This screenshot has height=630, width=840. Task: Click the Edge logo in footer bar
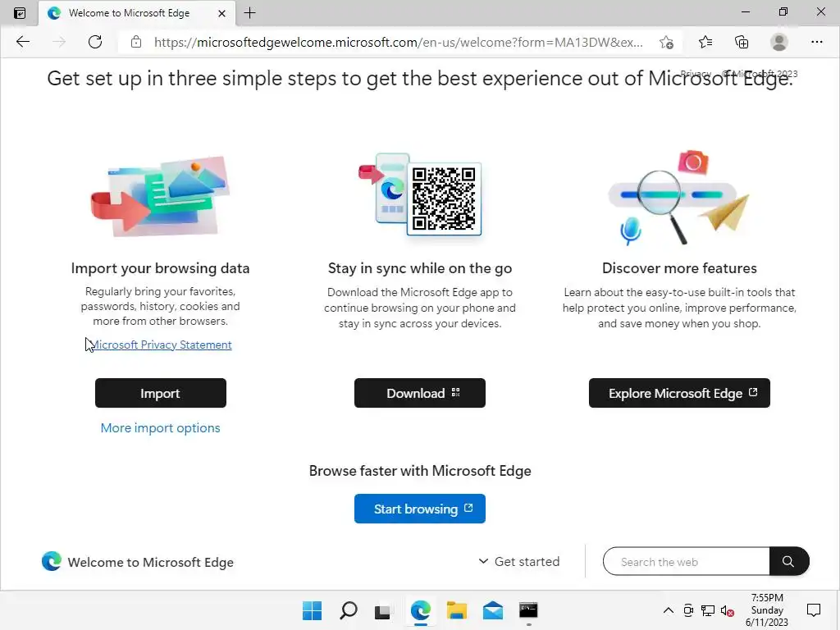click(52, 561)
